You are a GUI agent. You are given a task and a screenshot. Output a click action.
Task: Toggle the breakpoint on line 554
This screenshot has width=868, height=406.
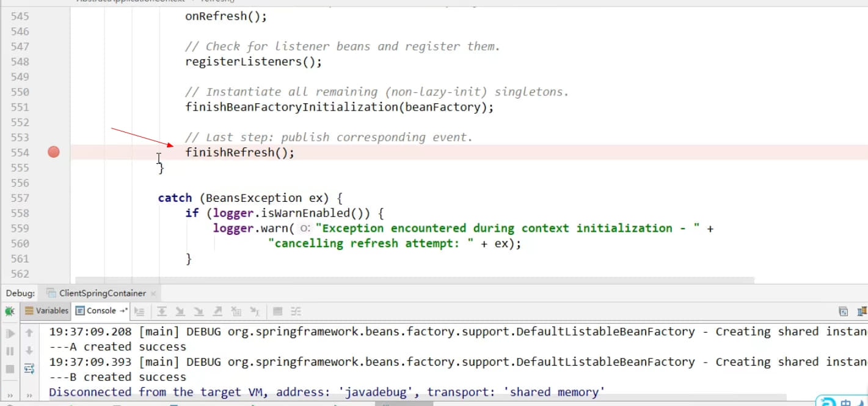tap(54, 152)
